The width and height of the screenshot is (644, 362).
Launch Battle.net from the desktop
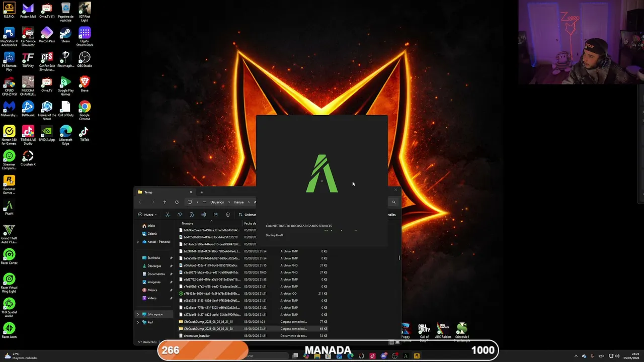pyautogui.click(x=28, y=109)
